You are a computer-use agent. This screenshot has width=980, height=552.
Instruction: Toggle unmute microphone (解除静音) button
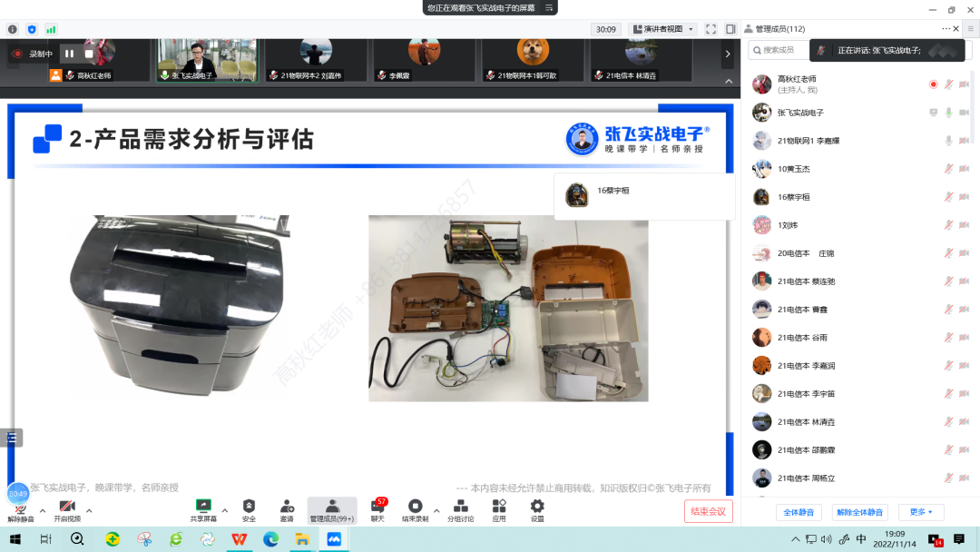(x=20, y=508)
